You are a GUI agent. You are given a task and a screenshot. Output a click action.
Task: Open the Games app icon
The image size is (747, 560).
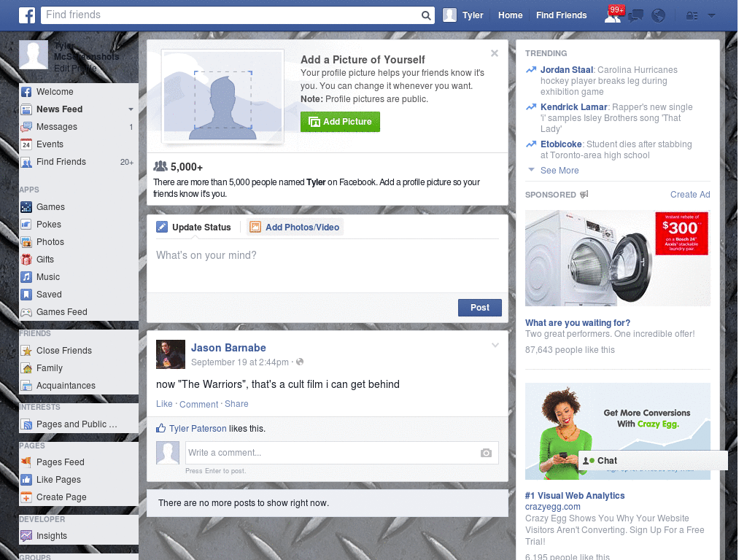point(27,207)
